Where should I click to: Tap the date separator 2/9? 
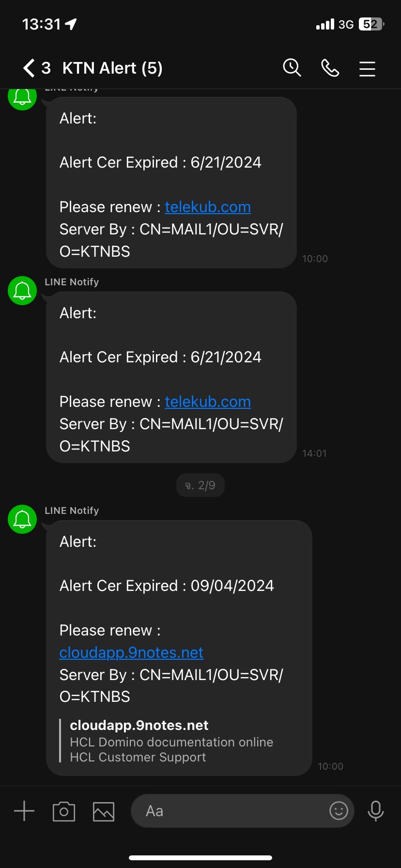[200, 485]
